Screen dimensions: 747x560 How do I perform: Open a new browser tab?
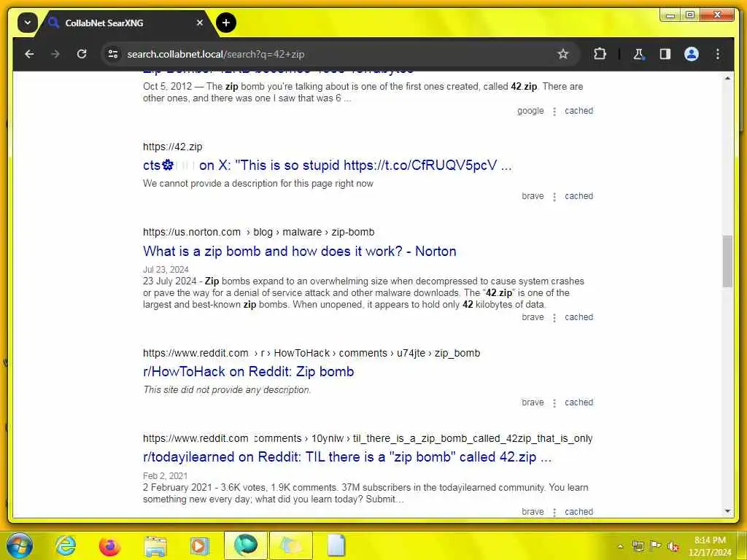pos(226,23)
